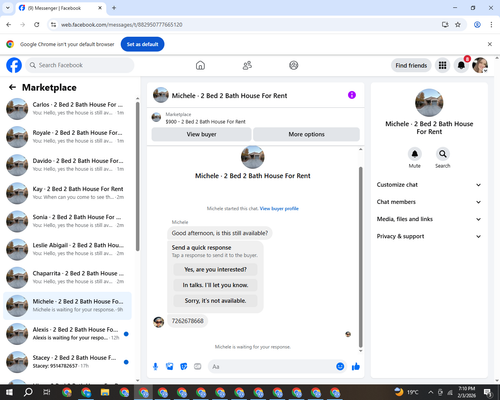
Task: Click the install app icon in address bar
Action: coord(445,25)
